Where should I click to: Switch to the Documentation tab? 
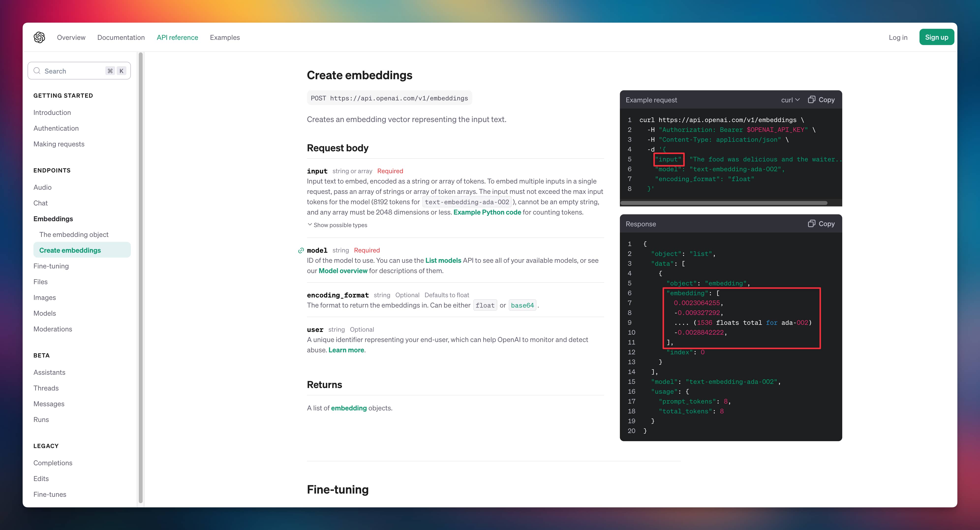[121, 37]
